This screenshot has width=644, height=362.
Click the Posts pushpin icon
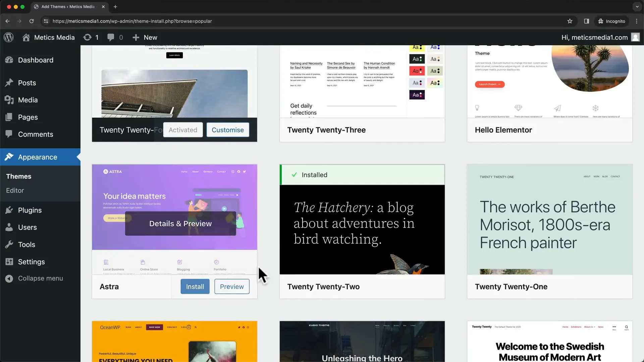(x=9, y=83)
